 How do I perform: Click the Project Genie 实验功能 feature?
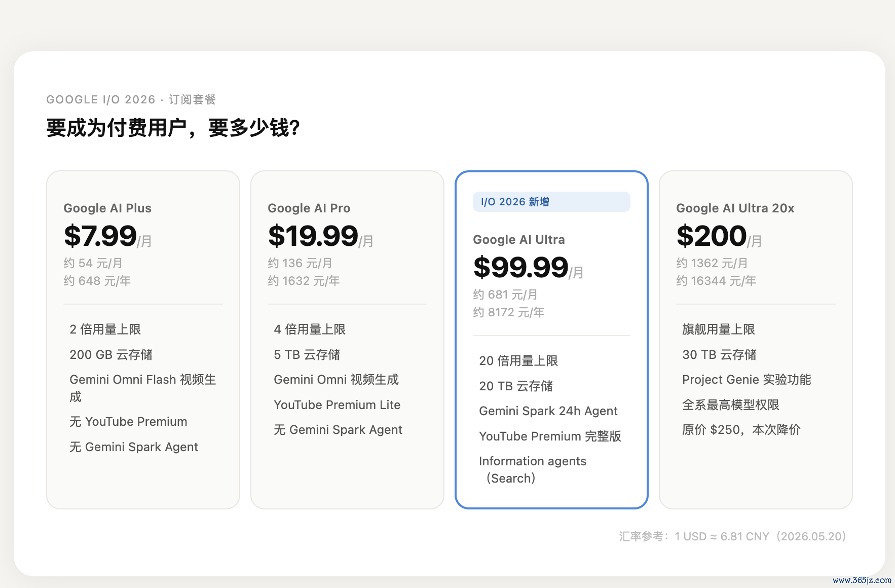pos(747,380)
